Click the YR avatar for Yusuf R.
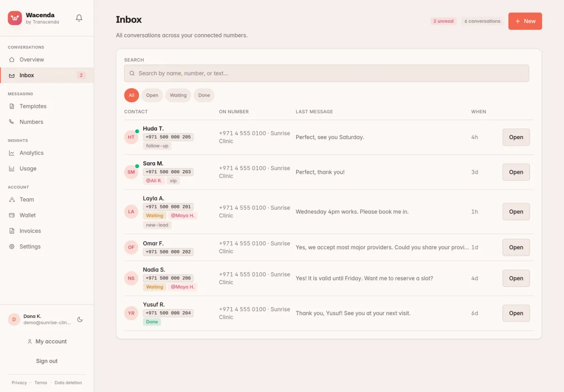This screenshot has width=564, height=392. coord(131,313)
